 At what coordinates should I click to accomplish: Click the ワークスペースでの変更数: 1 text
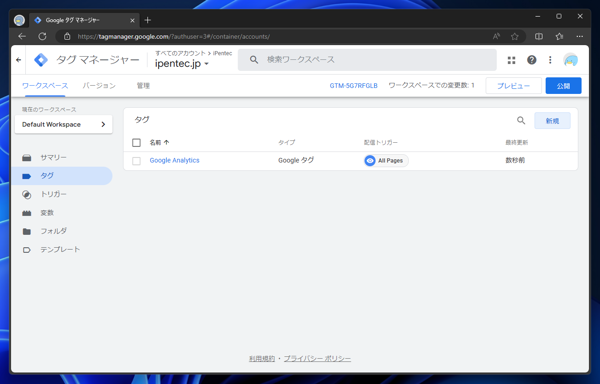[431, 85]
